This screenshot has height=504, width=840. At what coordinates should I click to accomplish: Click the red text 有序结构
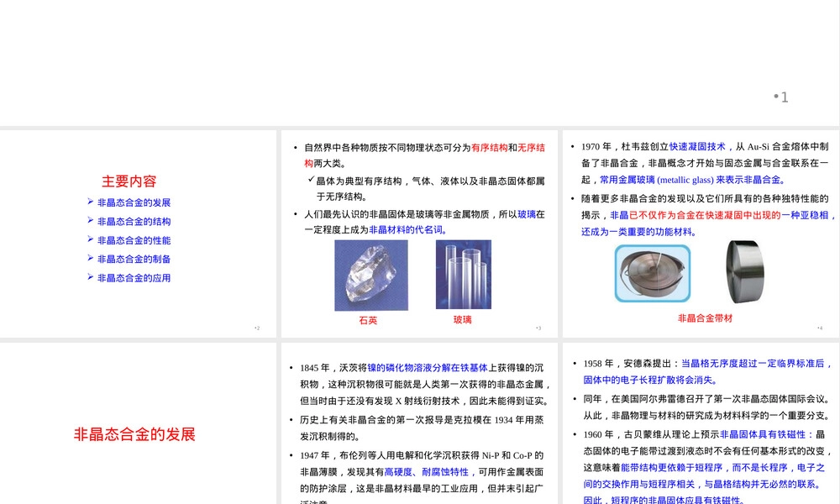click(489, 148)
